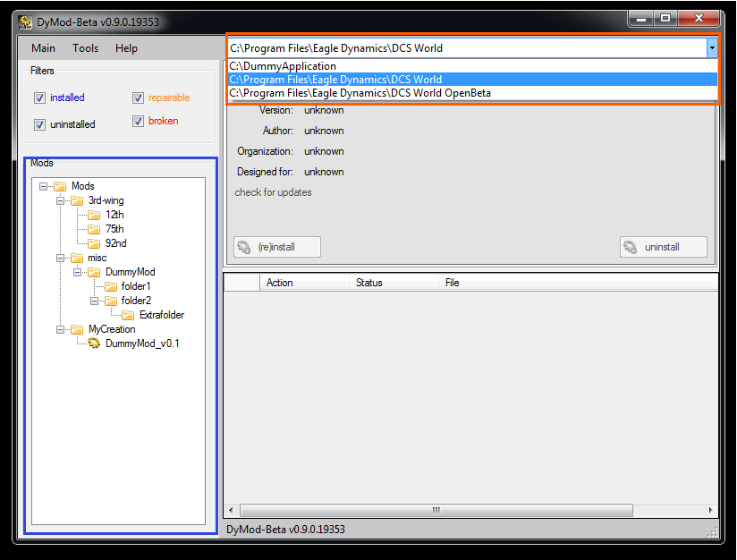This screenshot has height=560, width=737.
Task: Toggle the repairable filter checkbox
Action: point(138,98)
